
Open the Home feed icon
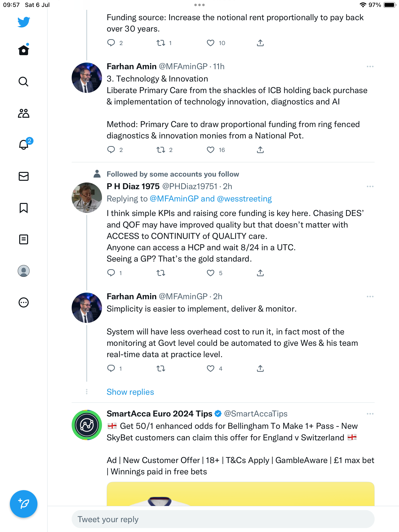tap(24, 50)
